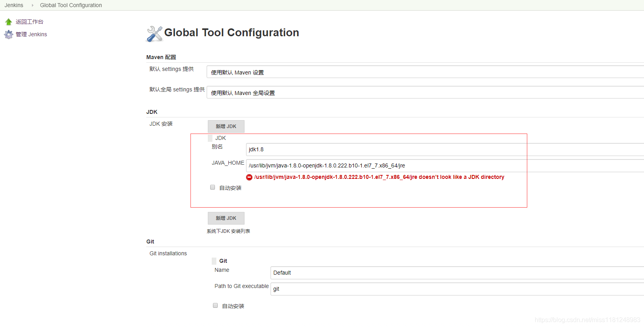The image size is (644, 327).
Task: Click lower 新增 JDK button
Action: (x=226, y=218)
